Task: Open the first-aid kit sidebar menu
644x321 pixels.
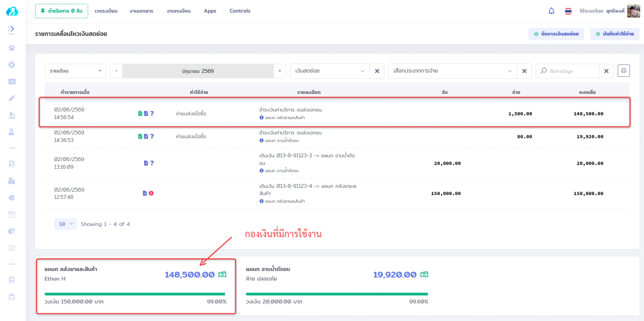Action: [12, 81]
